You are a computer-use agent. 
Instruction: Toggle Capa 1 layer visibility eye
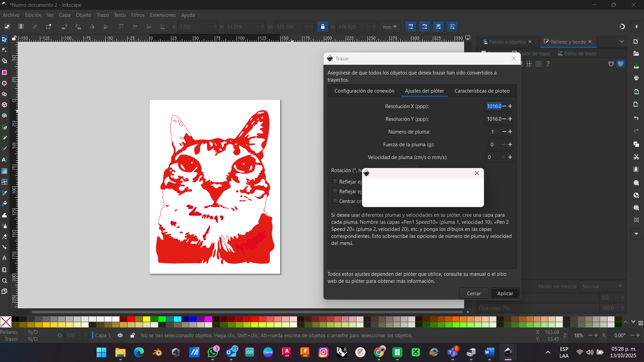(x=120, y=335)
